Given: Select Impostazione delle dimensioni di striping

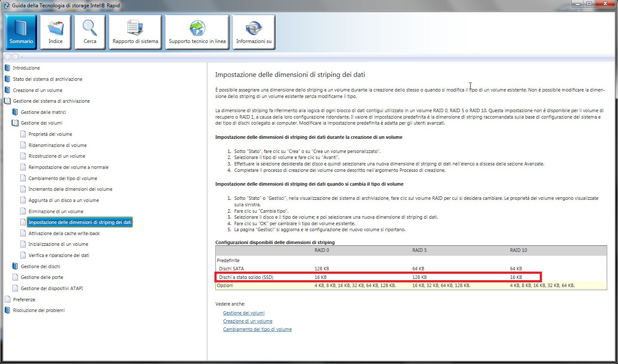Looking at the screenshot, I should [x=80, y=222].
